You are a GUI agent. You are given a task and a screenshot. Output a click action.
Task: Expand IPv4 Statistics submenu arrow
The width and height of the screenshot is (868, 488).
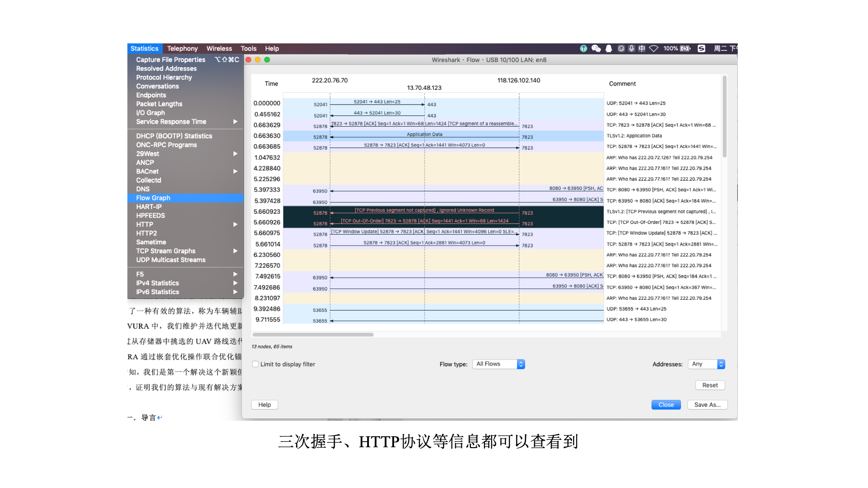(x=235, y=283)
